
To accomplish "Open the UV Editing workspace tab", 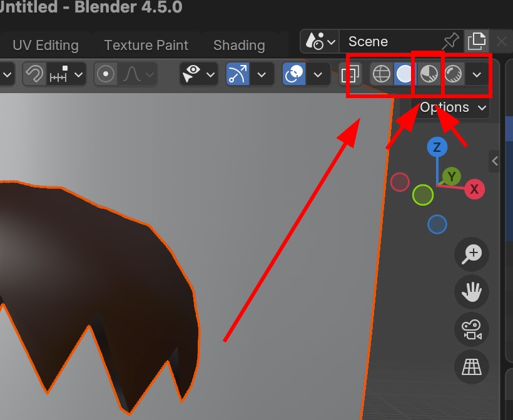I will (x=46, y=45).
